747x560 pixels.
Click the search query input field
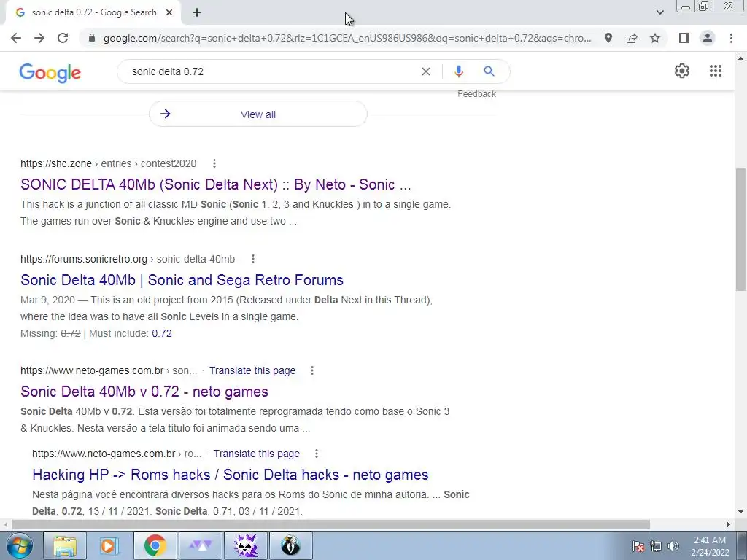pos(271,71)
